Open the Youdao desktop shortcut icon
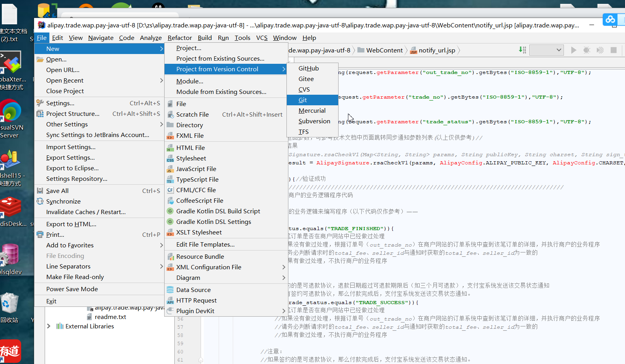Screen dimensions: 625x364 (10, 351)
